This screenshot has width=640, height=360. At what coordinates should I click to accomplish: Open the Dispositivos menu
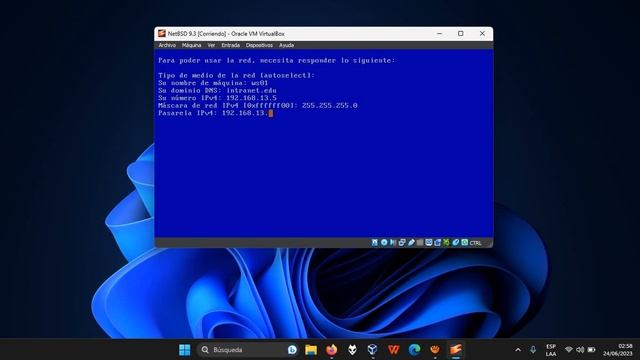[259, 45]
